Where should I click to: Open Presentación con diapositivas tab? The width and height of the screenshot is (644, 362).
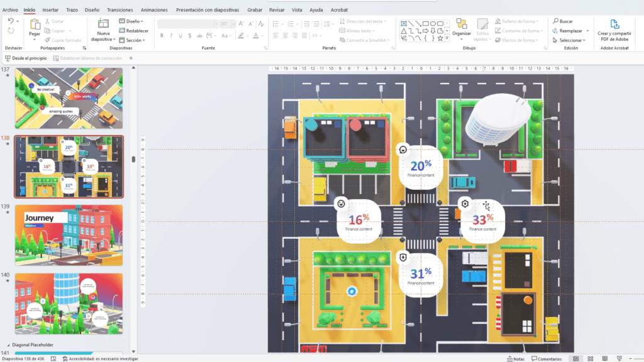208,10
